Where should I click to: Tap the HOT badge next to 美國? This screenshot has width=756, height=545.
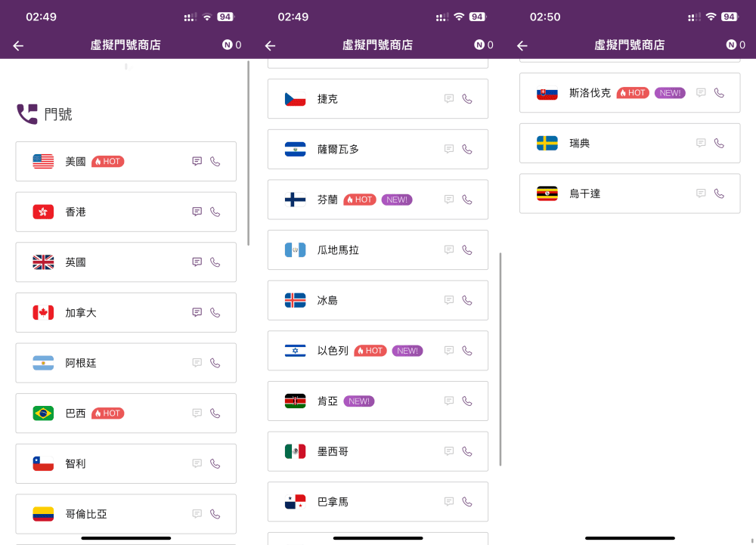pos(107,161)
